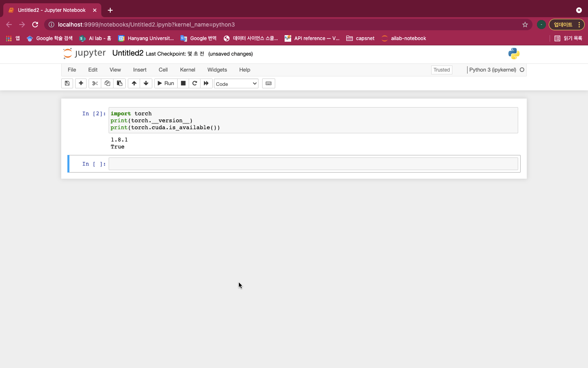This screenshot has height=368, width=588.
Task: Open the cell type dropdown showing Code
Action: (x=236, y=84)
